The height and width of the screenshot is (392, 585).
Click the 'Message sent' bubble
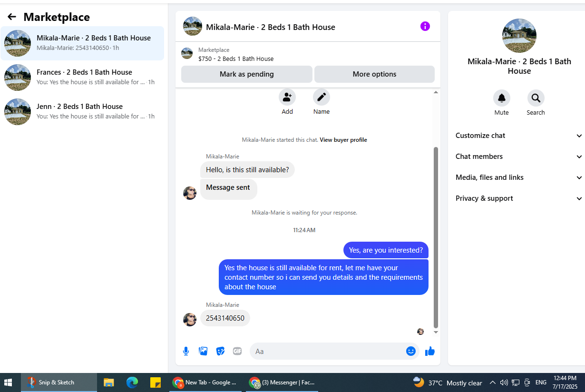pyautogui.click(x=228, y=189)
